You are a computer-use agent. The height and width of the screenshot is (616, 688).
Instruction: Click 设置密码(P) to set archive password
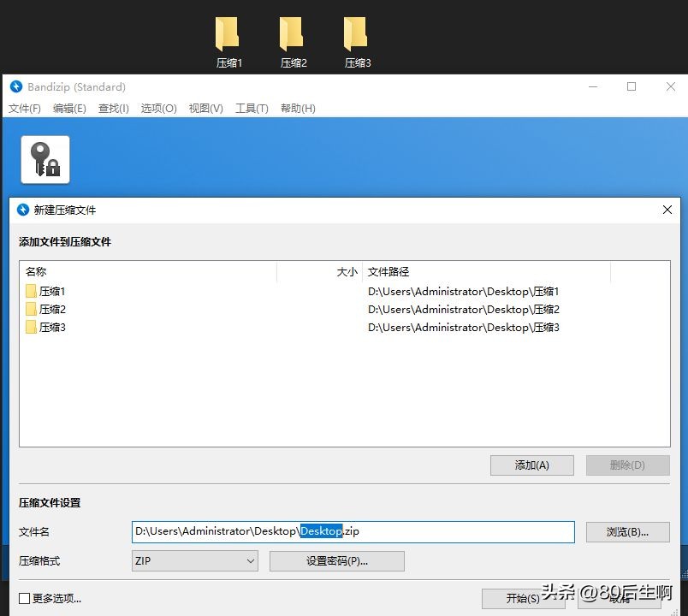coord(336,560)
